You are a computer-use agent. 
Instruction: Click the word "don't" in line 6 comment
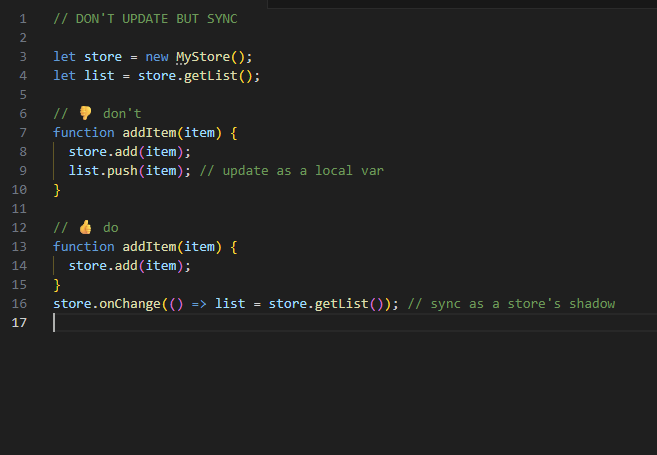[122, 114]
